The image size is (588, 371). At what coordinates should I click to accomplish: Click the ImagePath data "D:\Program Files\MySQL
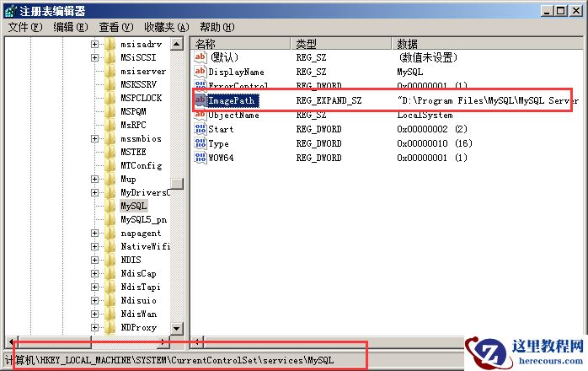click(x=488, y=100)
